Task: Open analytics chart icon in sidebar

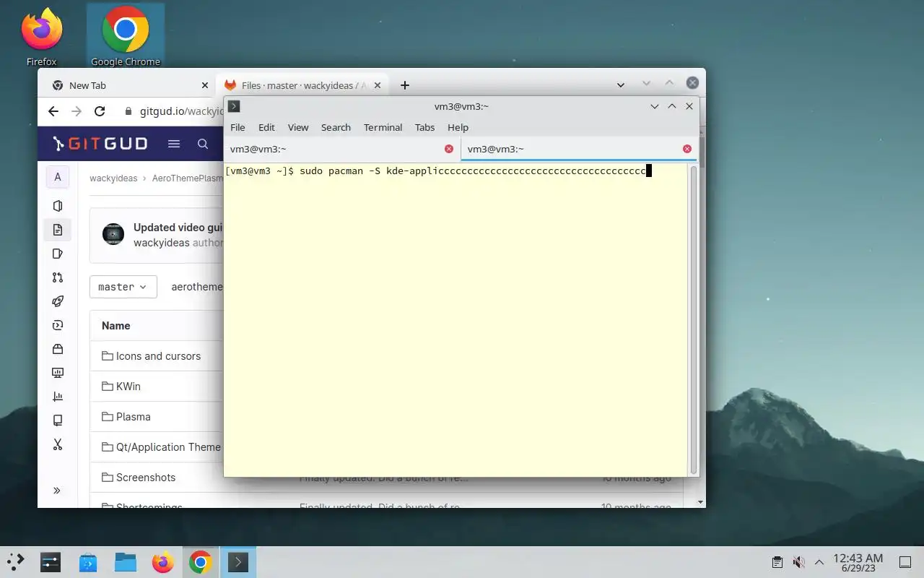Action: click(x=58, y=397)
